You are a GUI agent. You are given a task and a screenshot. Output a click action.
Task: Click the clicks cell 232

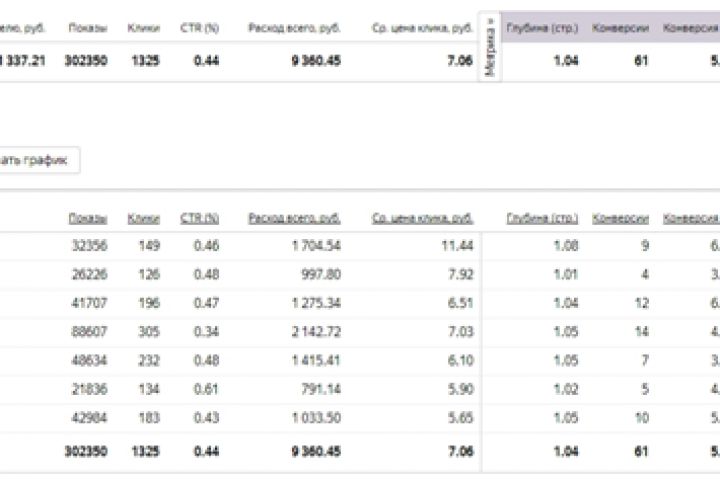149,361
